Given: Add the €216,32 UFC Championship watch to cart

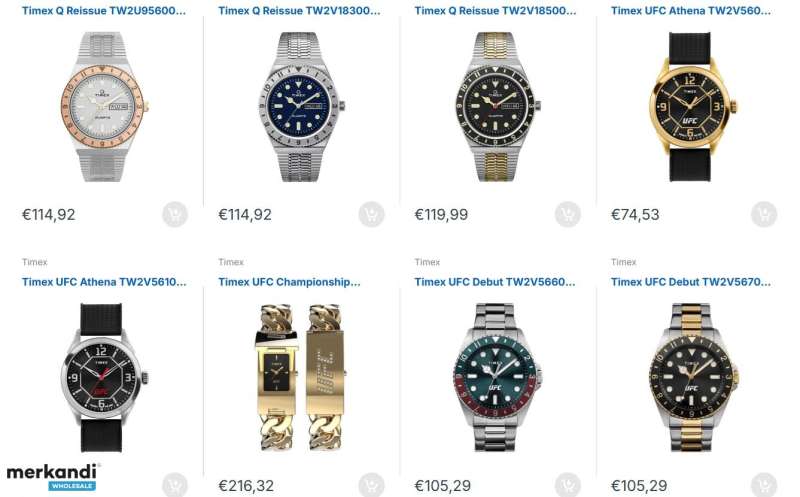Looking at the screenshot, I should click(x=371, y=485).
